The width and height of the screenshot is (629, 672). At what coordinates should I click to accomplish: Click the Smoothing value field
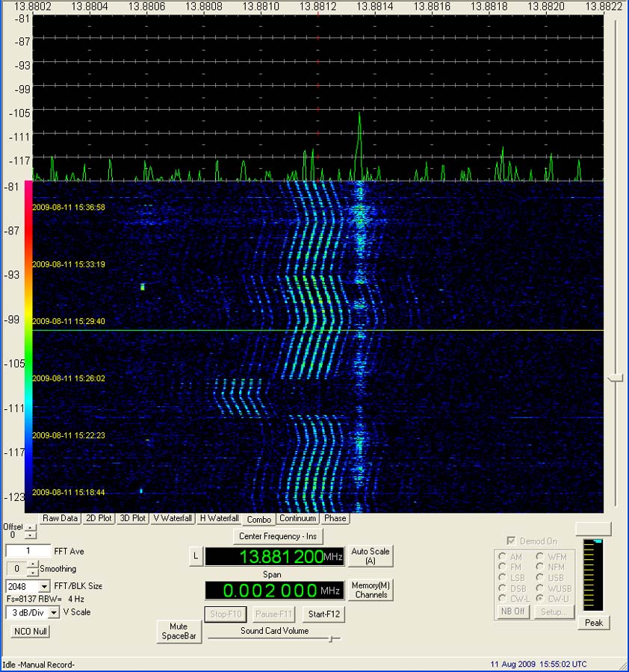tap(17, 569)
